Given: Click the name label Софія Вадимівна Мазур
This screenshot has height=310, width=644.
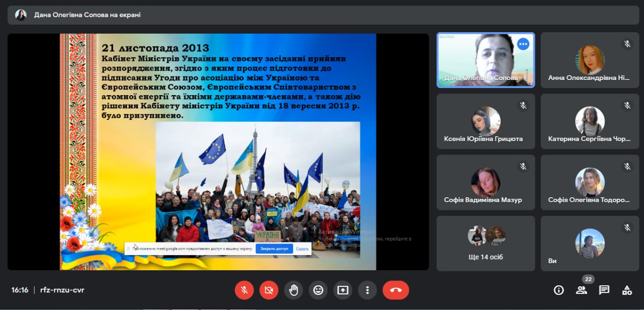Looking at the screenshot, I should click(x=483, y=200).
